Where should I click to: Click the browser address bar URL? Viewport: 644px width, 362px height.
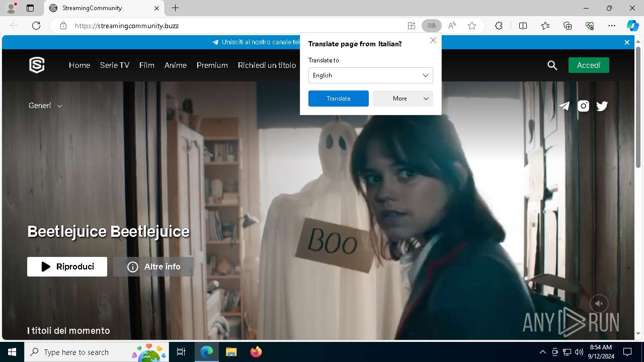point(127,26)
